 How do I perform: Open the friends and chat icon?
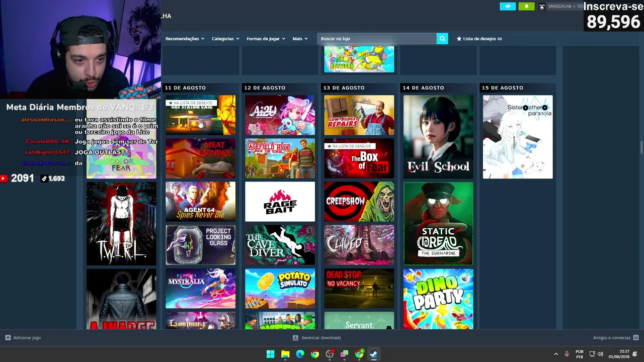[636, 338]
